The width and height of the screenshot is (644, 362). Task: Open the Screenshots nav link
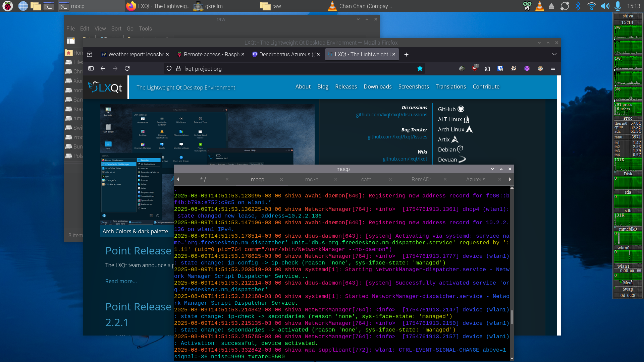click(x=414, y=86)
